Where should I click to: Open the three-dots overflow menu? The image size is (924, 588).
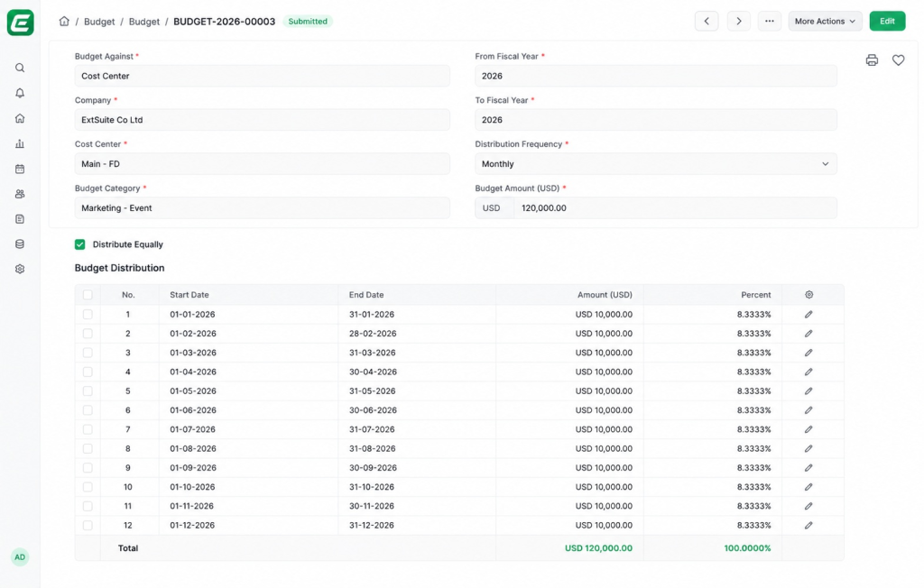coord(770,22)
